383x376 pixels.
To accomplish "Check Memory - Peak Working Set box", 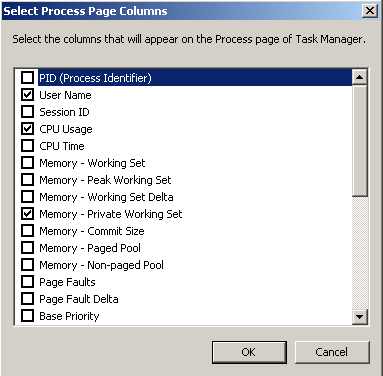I will (27, 180).
